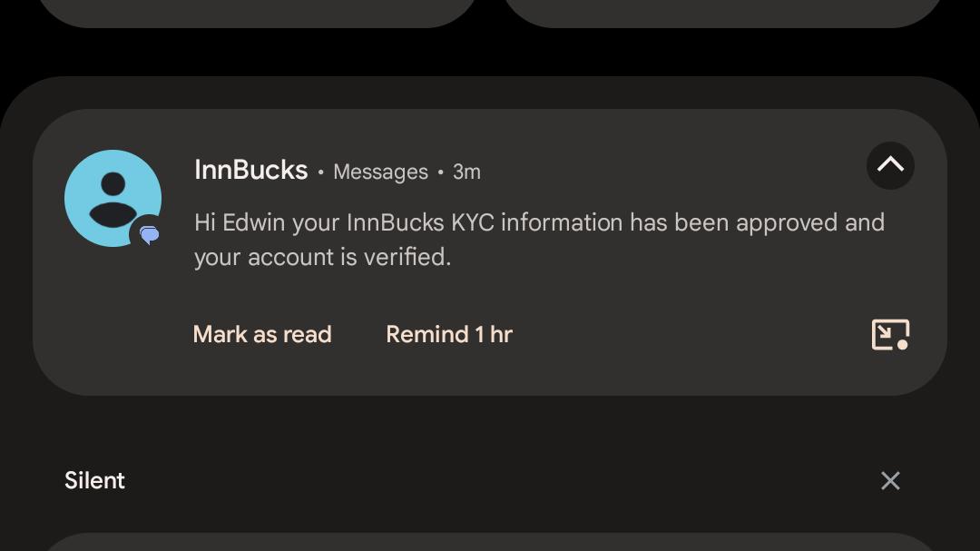Tap the InnBucks sender name
This screenshot has height=551, width=980.
point(250,170)
